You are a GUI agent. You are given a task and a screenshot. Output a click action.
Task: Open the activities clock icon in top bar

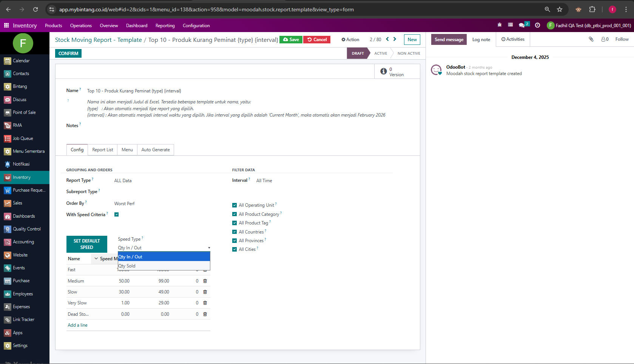(537, 25)
